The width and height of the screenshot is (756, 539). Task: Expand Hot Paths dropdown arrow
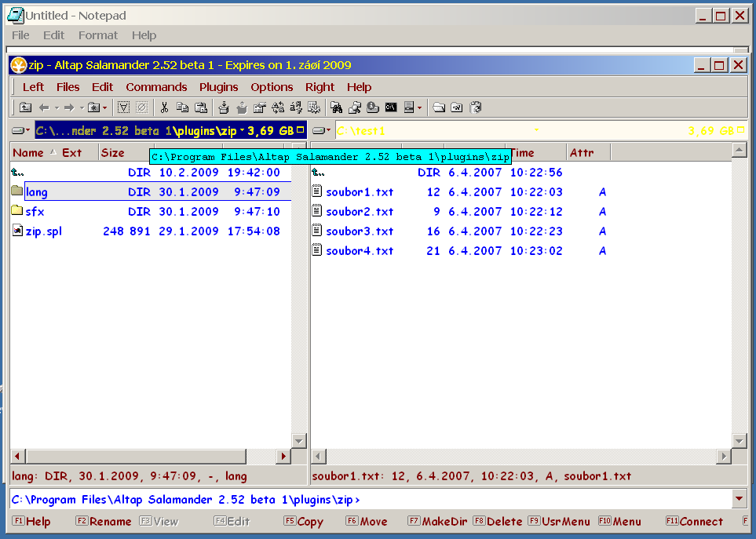(104, 108)
